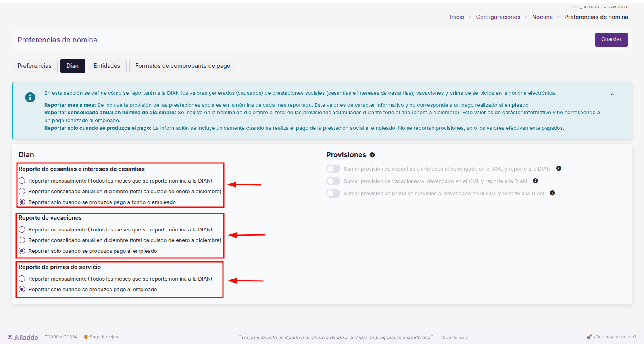Select cesantías report only on payment to fondo
Image resolution: width=644 pixels, height=344 pixels.
(x=22, y=202)
